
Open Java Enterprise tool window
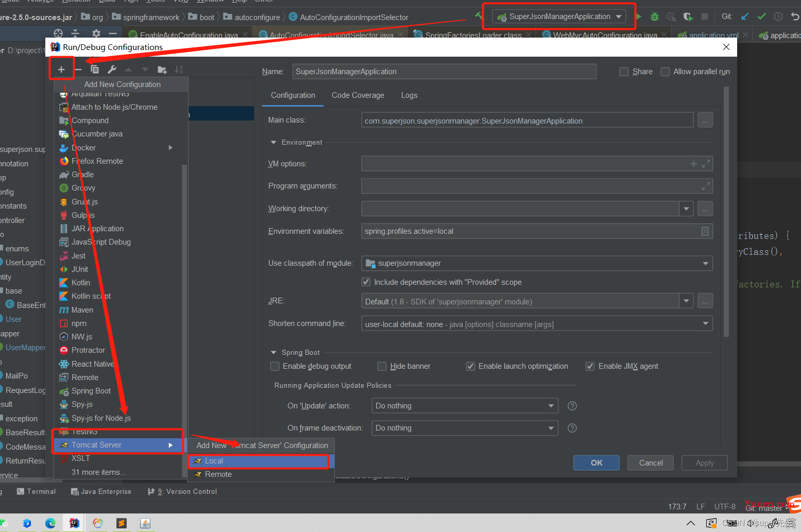101,492
